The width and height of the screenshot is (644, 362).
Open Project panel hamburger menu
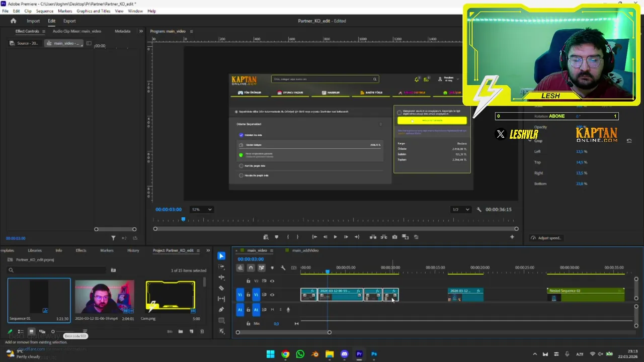click(x=199, y=250)
